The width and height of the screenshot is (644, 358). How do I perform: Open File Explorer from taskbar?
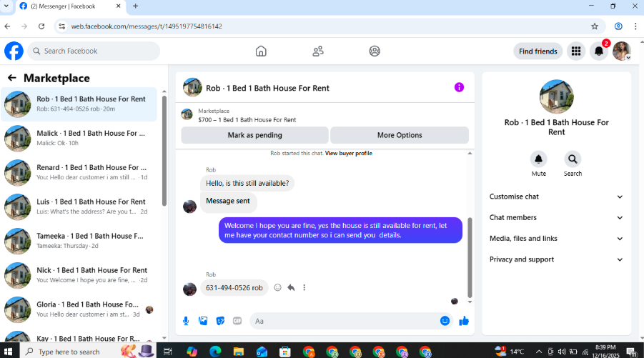pos(239,352)
